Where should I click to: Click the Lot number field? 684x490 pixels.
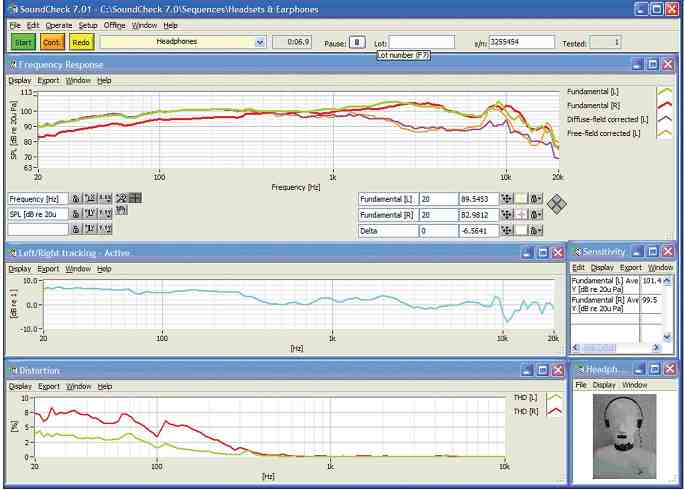421,42
